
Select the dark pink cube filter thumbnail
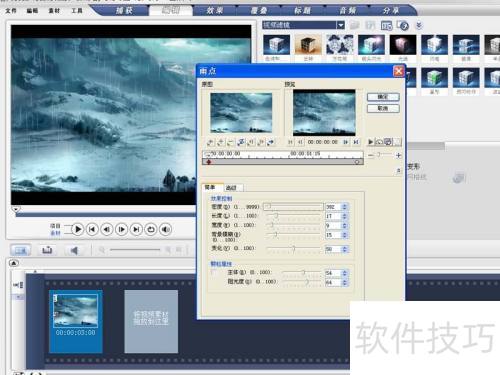click(x=403, y=44)
